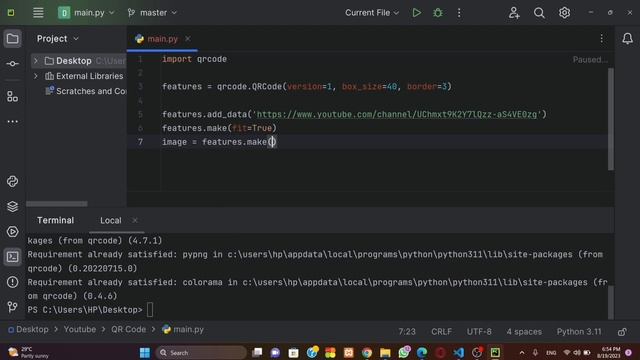The height and width of the screenshot is (360, 640).
Task: Open Python Packages layers icon
Action: coord(12,206)
